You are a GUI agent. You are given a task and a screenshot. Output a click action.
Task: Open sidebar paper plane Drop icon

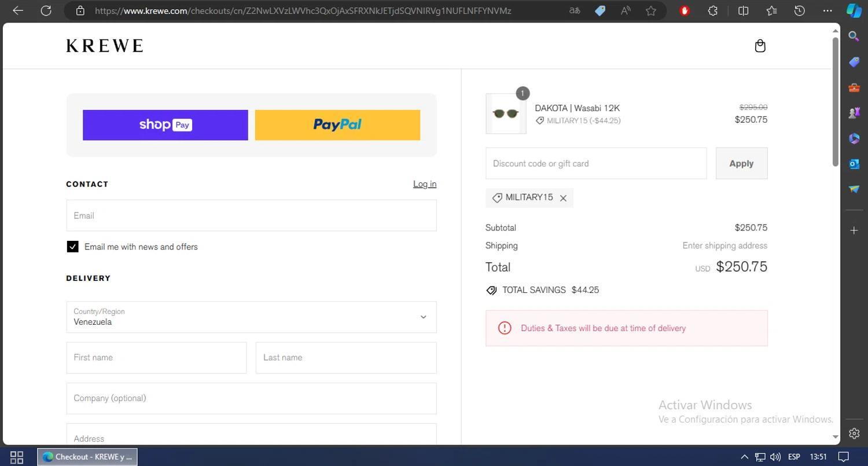[x=854, y=189]
